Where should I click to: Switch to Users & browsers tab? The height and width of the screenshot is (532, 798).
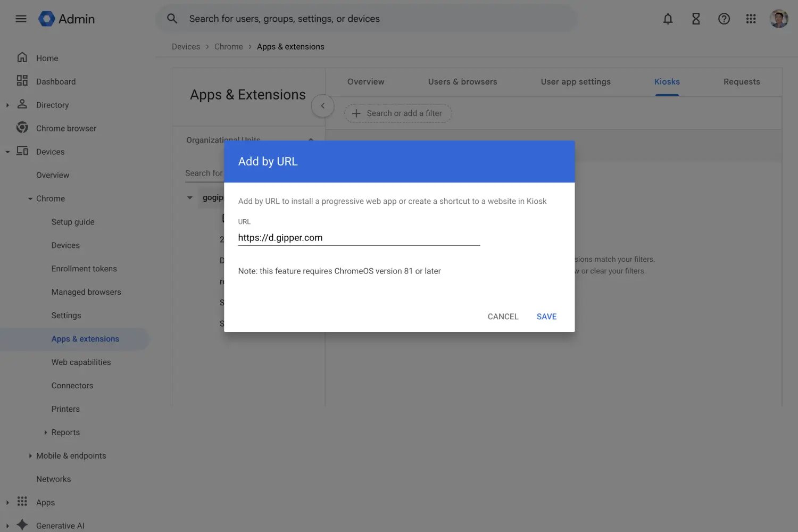462,81
